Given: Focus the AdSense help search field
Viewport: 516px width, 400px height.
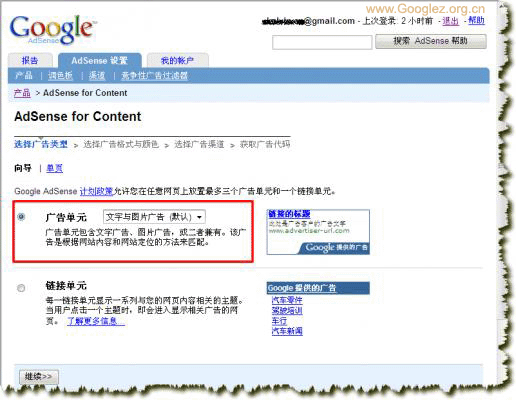Looking at the screenshot, I should [322, 42].
